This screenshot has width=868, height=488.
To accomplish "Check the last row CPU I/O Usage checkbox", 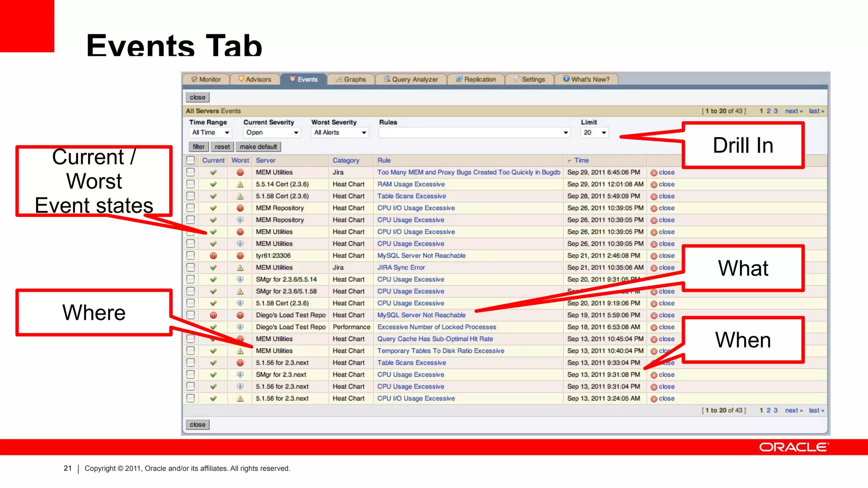I will click(191, 398).
